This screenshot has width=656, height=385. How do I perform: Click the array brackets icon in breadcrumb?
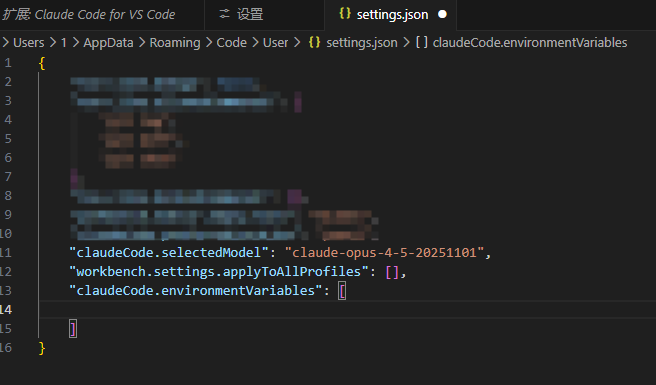422,42
